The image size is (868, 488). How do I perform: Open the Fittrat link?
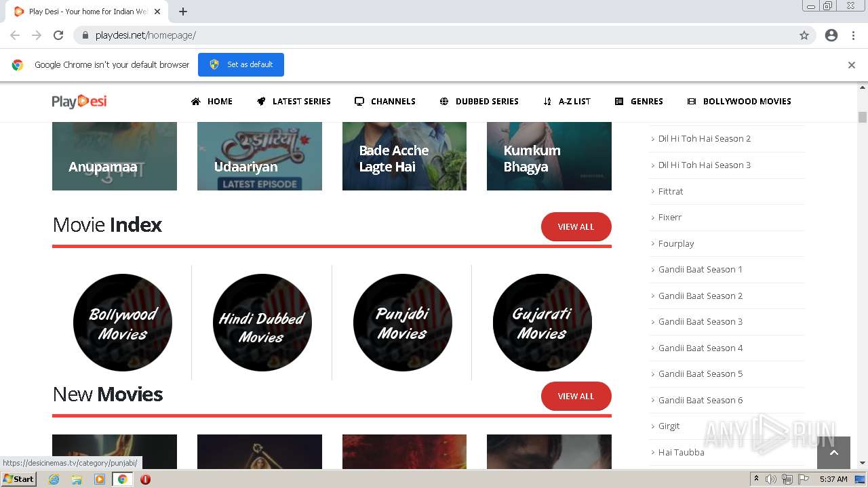[x=671, y=191]
